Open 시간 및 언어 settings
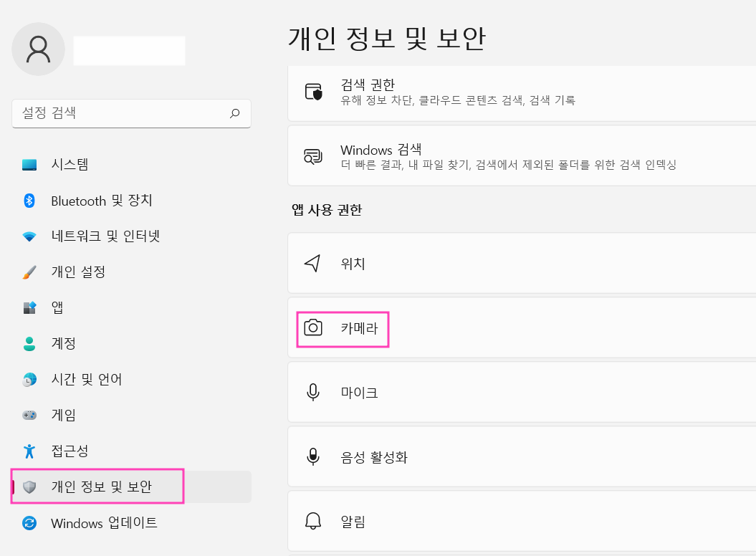 click(131, 380)
